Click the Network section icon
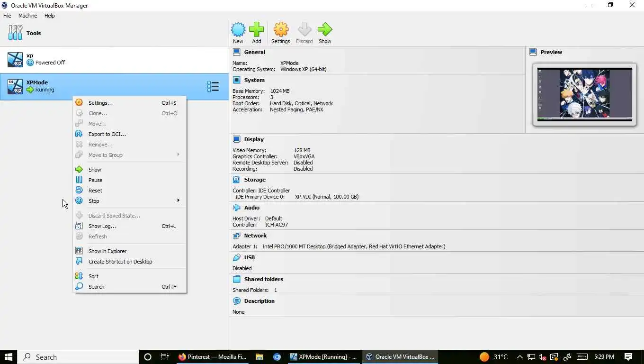644x364 pixels. coord(237,236)
